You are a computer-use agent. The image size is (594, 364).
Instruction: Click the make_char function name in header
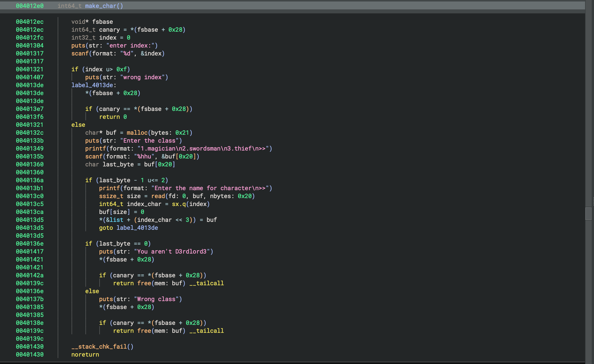(x=101, y=6)
